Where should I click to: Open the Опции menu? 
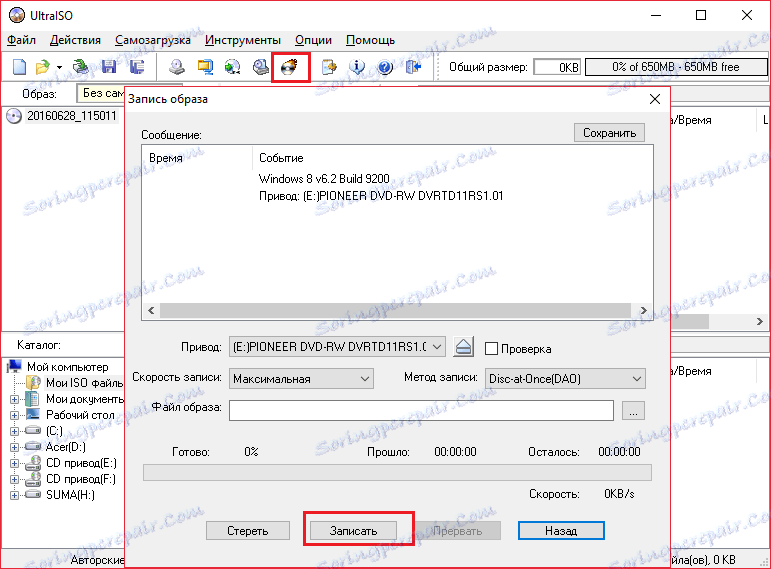pyautogui.click(x=313, y=40)
